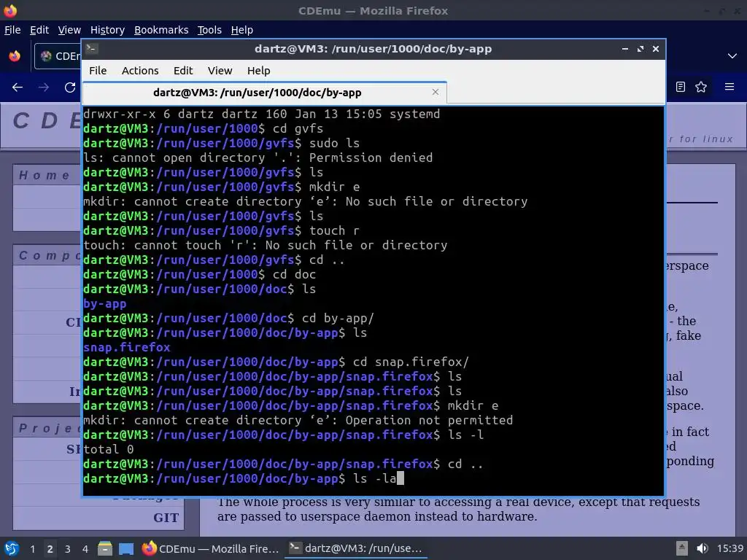Open terminal Help menu
This screenshot has height=560, width=747.
point(259,71)
